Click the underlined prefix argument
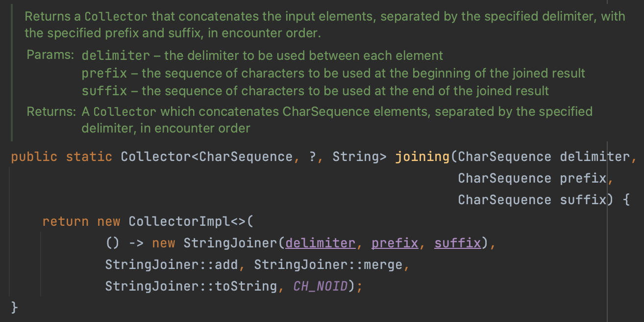Screen dimensions: 644x322 pyautogui.click(x=395, y=243)
